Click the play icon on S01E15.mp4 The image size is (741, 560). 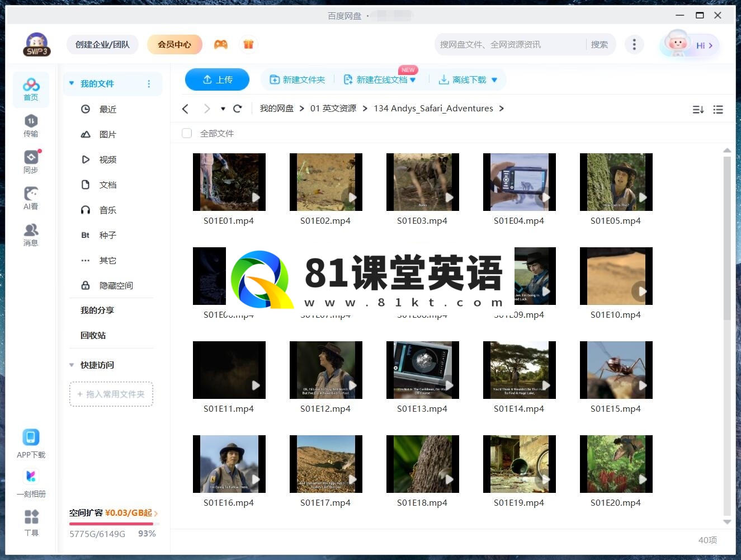643,385
